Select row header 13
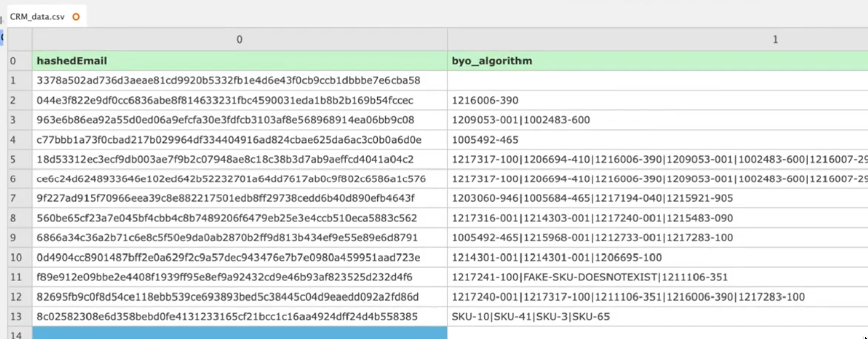This screenshot has width=868, height=339. [20, 317]
